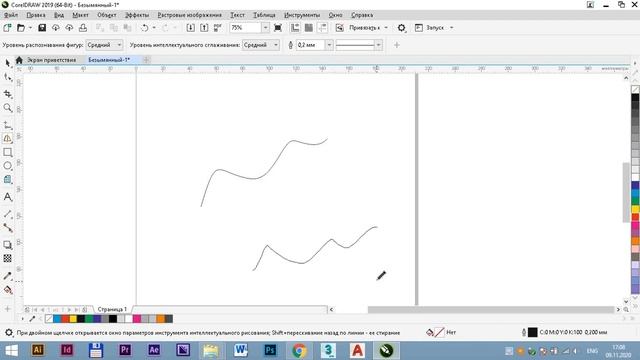
Task: Click quick customize plus below toolbox
Action: click(7, 309)
